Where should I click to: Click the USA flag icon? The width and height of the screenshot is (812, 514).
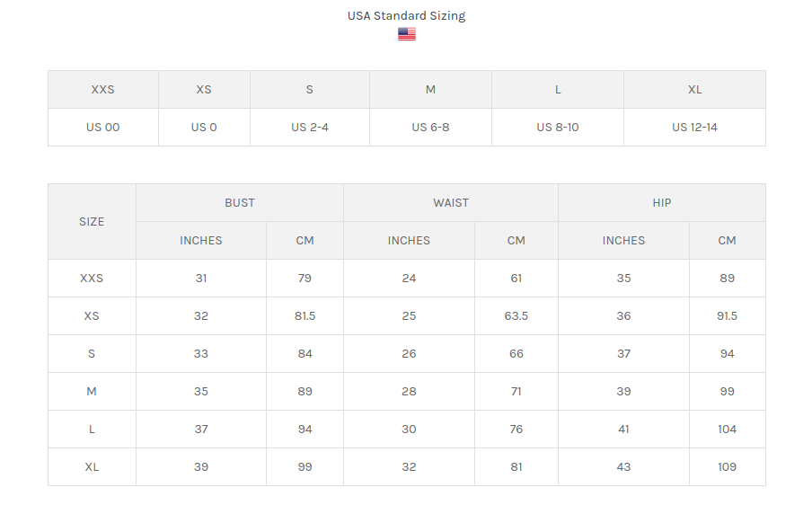[x=407, y=33]
